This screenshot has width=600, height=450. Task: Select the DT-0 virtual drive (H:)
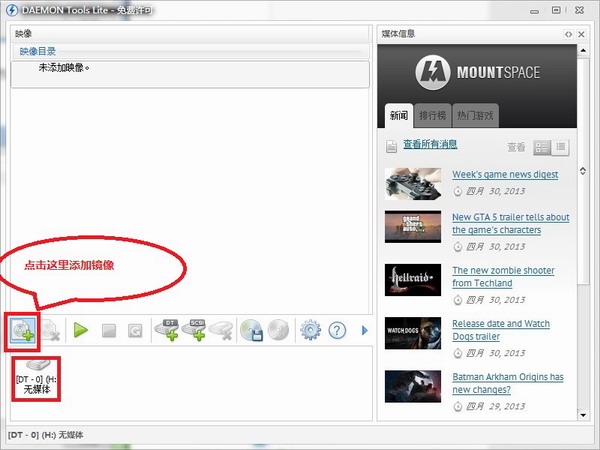[36, 378]
